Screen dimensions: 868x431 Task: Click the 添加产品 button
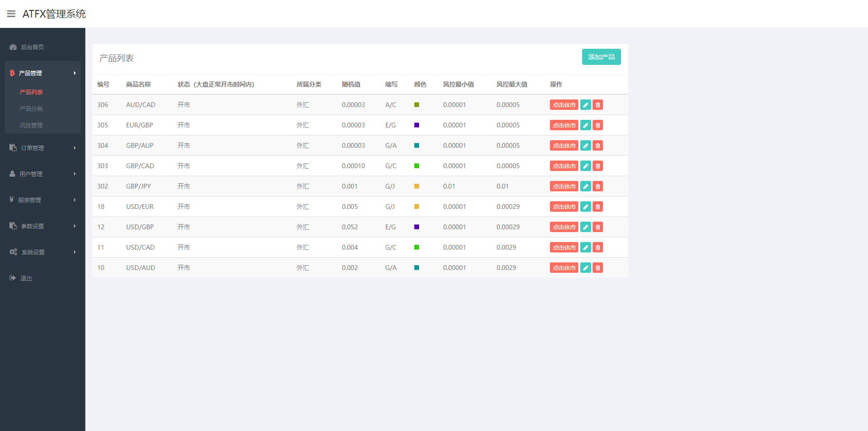click(x=601, y=57)
